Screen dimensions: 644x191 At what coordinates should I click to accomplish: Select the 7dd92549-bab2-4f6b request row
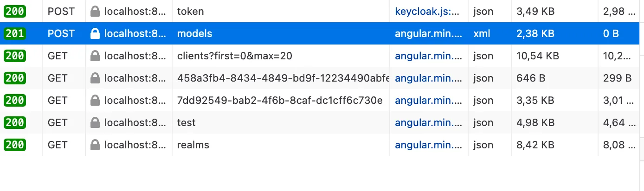click(280, 100)
